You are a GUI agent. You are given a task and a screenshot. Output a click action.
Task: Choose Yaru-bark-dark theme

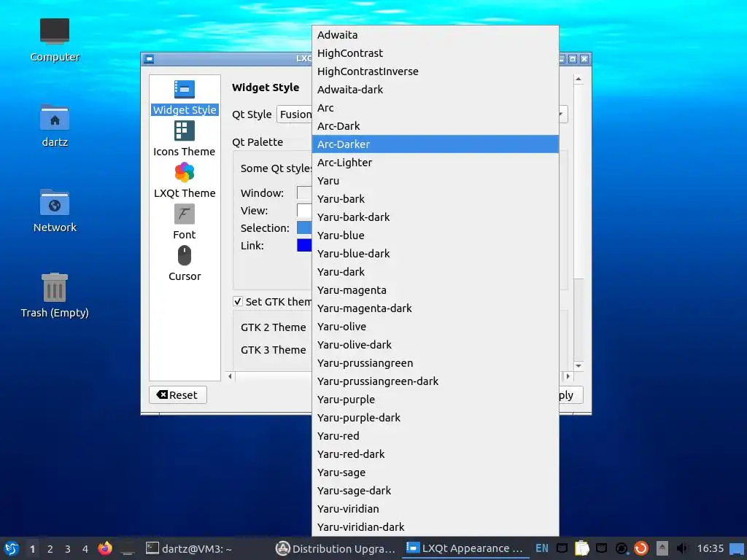(x=435, y=217)
